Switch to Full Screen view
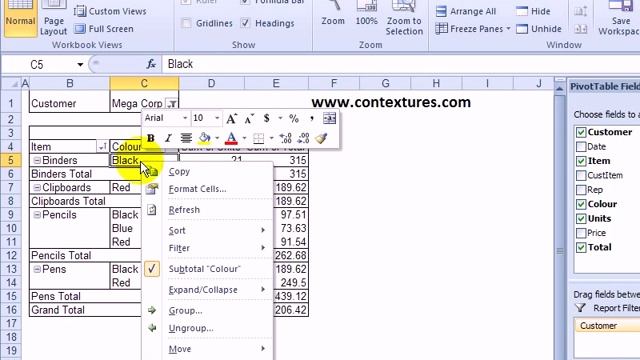This screenshot has width=640, height=360. pyautogui.click(x=104, y=29)
